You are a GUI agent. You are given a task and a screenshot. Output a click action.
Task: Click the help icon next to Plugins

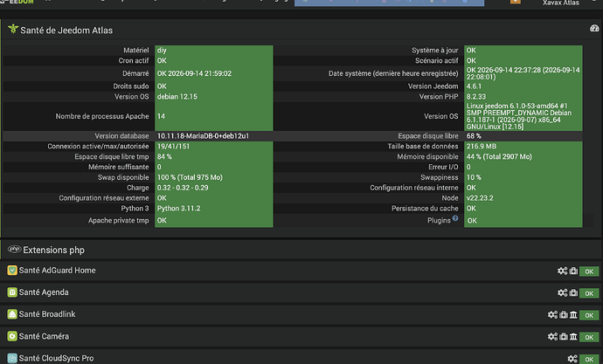(x=455, y=218)
